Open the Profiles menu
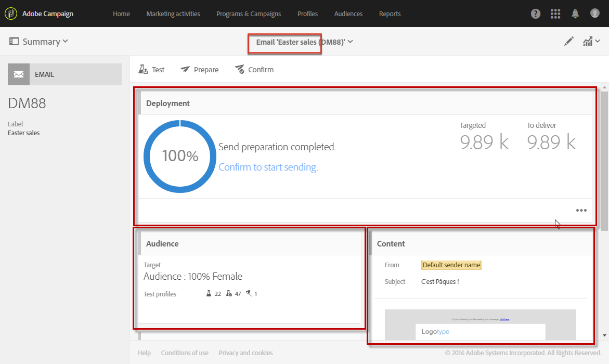The width and height of the screenshot is (609, 364). [307, 14]
